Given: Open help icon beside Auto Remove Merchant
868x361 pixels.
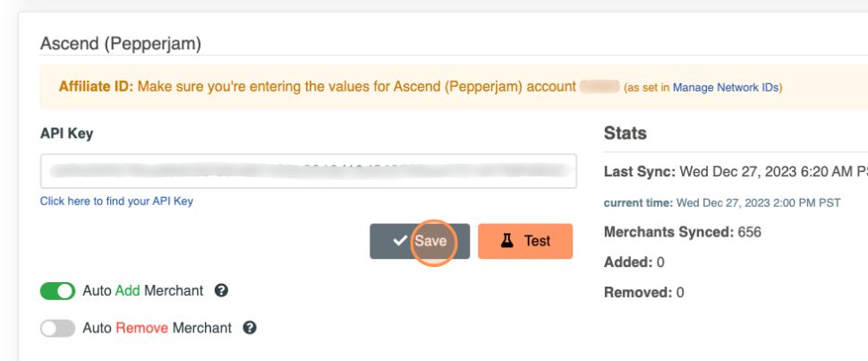Looking at the screenshot, I should 250,328.
